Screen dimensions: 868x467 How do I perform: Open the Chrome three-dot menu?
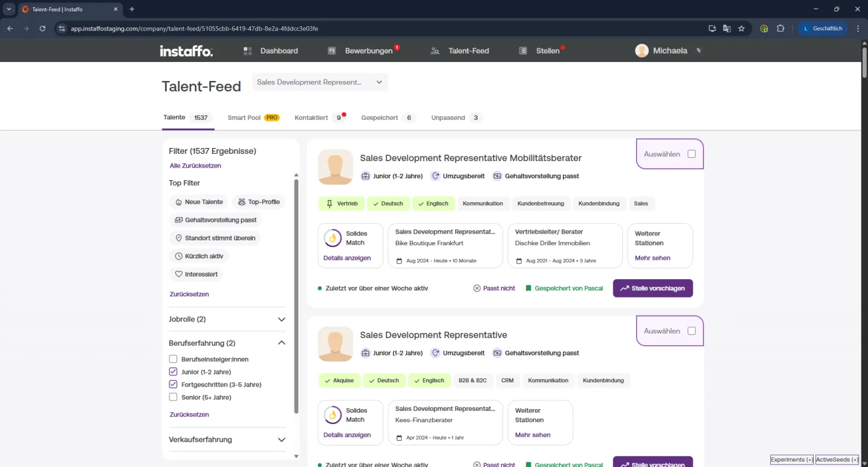point(857,28)
